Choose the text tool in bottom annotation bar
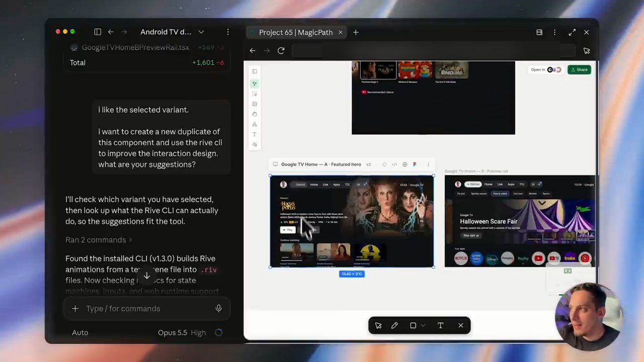This screenshot has height=362, width=644. 440,325
